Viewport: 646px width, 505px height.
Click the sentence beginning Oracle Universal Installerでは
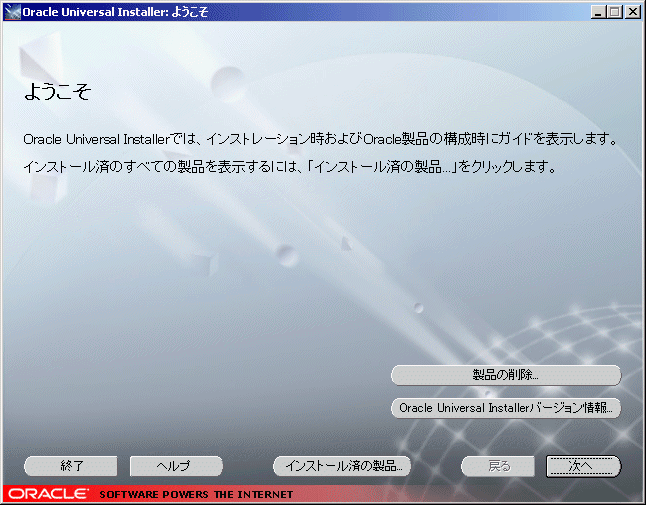pyautogui.click(x=321, y=139)
